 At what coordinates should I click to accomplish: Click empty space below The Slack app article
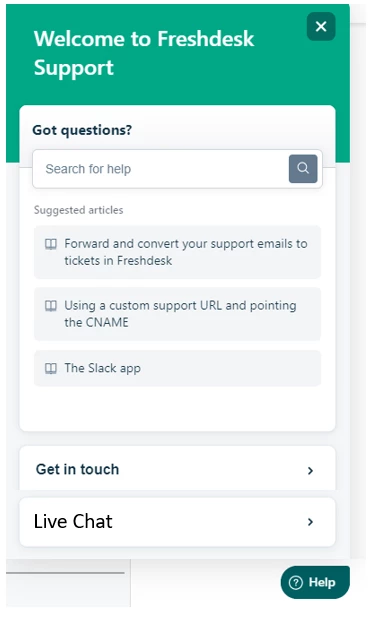tap(177, 408)
